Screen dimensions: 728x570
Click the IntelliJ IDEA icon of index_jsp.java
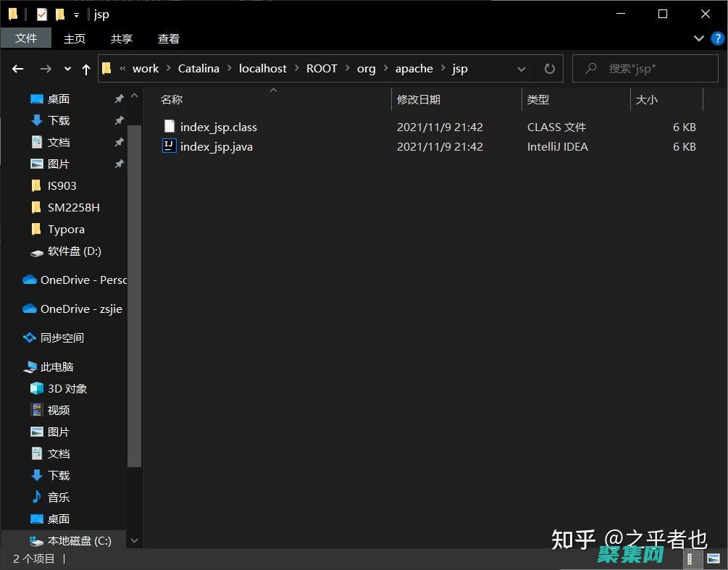click(x=169, y=146)
